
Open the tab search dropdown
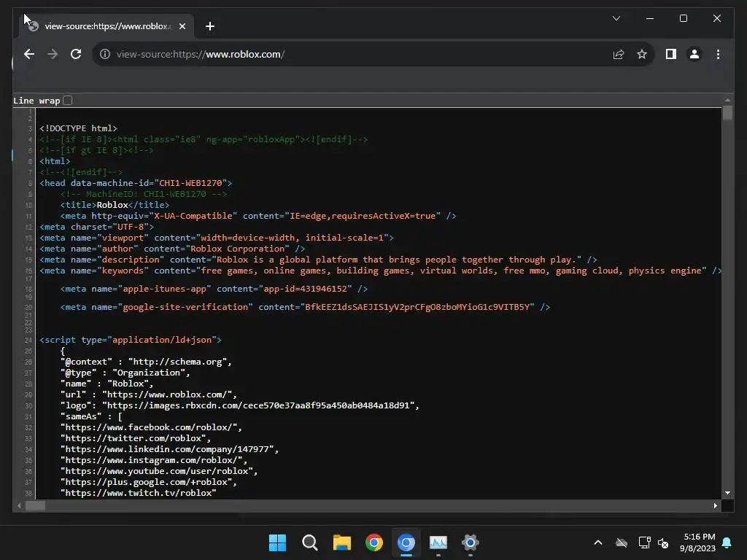[x=616, y=18]
